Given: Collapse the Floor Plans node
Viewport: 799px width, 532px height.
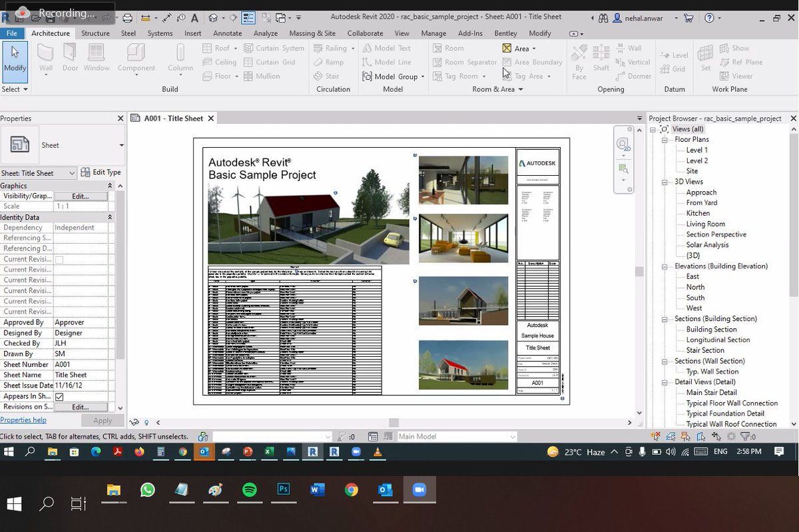Looking at the screenshot, I should [665, 140].
